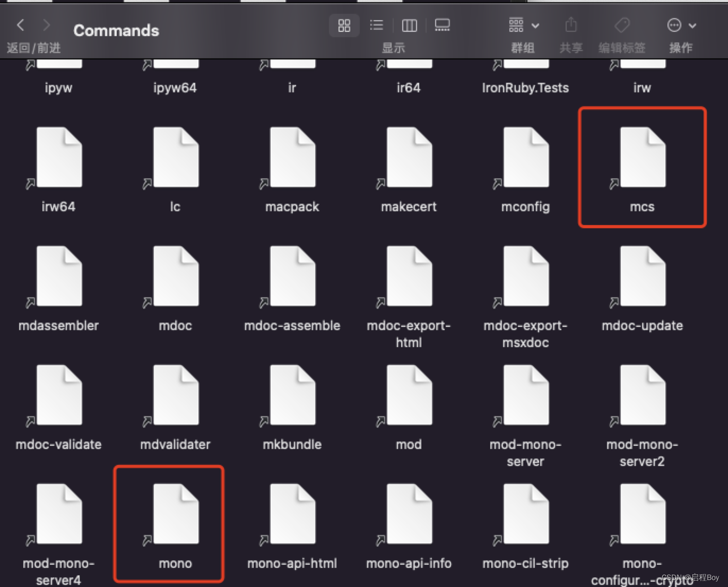The image size is (728, 587).
Task: Click the share toolbar icon
Action: (571, 25)
